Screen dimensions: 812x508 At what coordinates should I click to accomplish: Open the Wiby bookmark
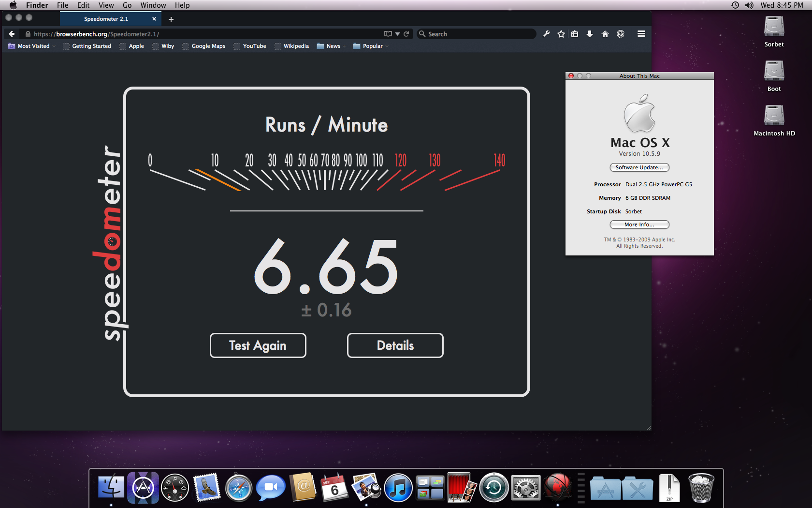pos(163,46)
